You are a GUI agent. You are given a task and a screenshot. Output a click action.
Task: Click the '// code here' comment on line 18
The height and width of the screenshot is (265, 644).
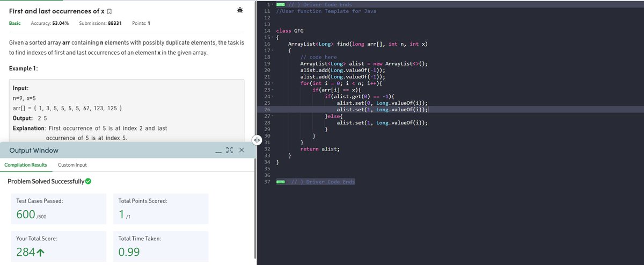coord(319,57)
